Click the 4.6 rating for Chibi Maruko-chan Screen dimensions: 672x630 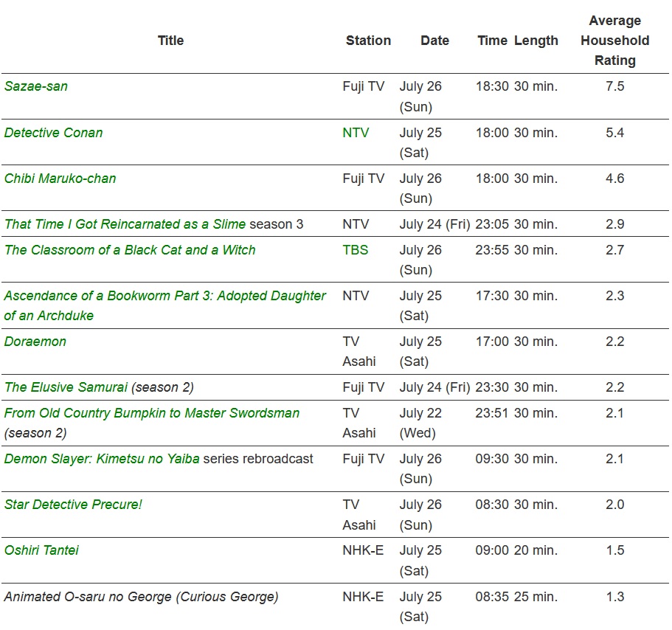point(615,179)
